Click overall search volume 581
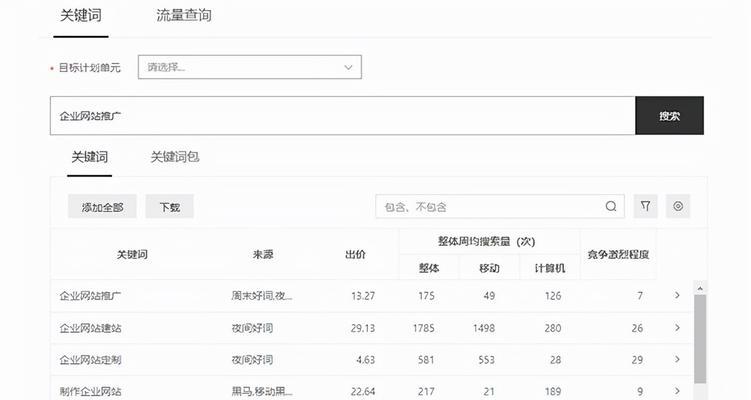Screen dimensions: 751x400 coord(426,360)
